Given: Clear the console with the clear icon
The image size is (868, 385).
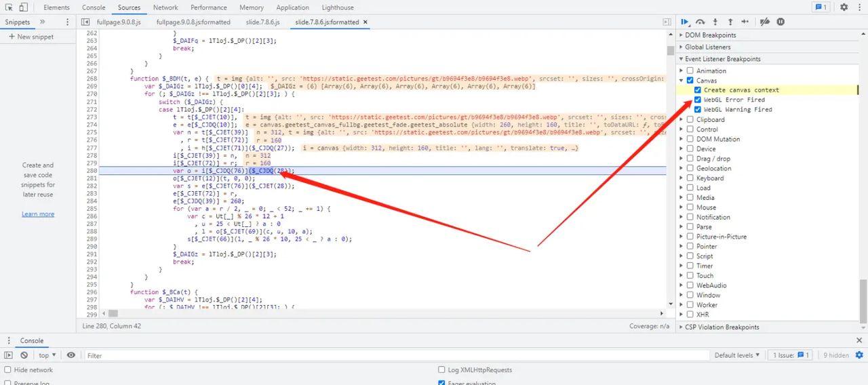Looking at the screenshot, I should click(x=24, y=355).
